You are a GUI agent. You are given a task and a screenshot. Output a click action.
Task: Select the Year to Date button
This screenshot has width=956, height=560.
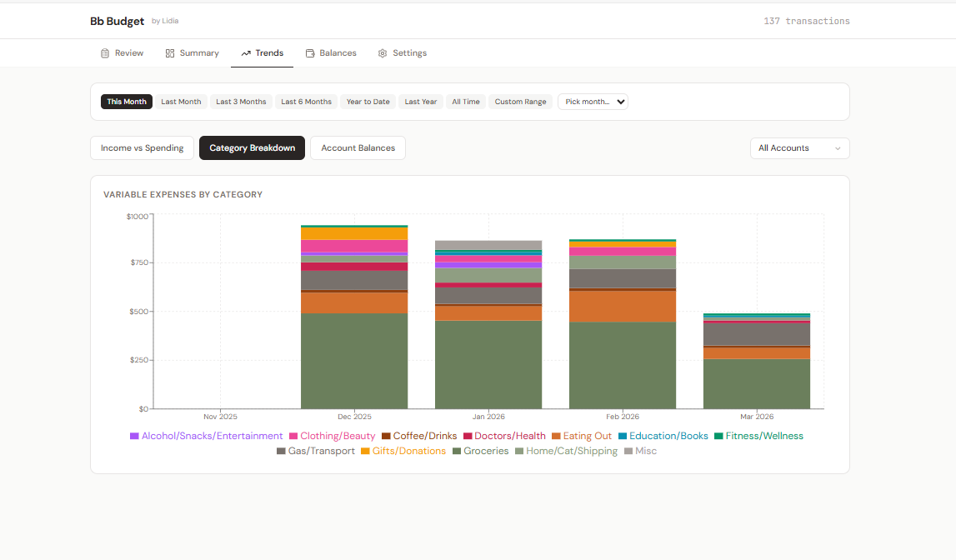[x=368, y=101]
